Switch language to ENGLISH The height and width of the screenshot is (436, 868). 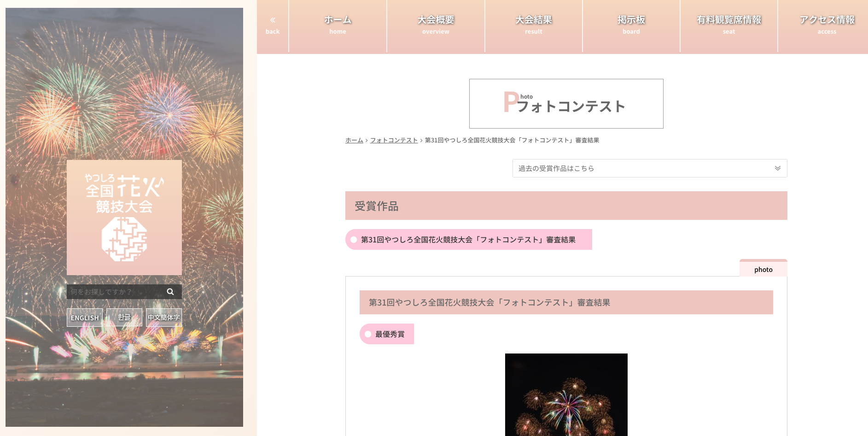[85, 318]
